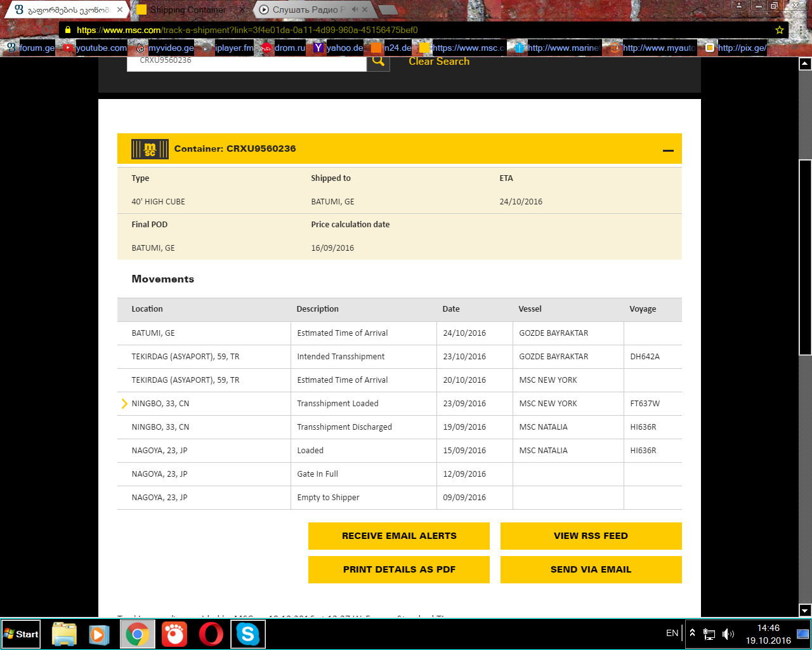812x650 pixels.
Task: Switch to the Shipping Container tab
Action: coord(188,10)
